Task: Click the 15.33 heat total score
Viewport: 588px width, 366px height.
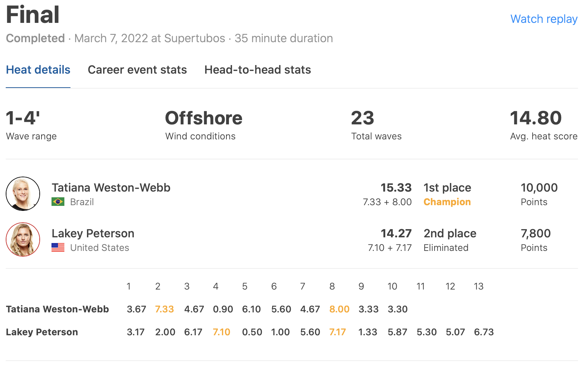Action: (396, 188)
